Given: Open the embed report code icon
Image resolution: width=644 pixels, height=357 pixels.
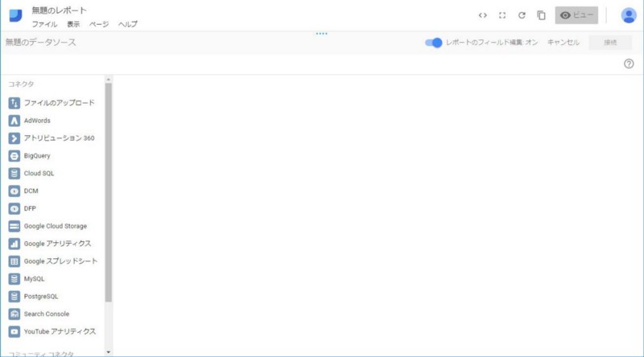Looking at the screenshot, I should coord(482,15).
